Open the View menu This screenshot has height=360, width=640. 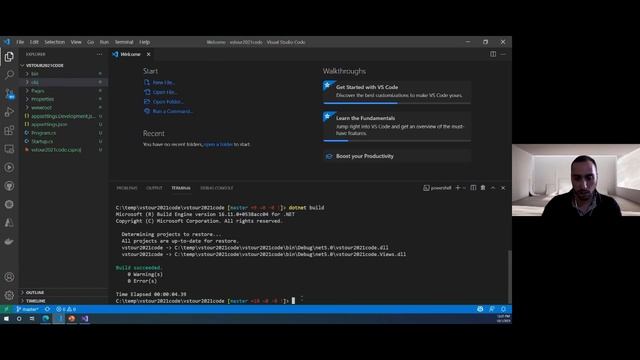(76, 42)
